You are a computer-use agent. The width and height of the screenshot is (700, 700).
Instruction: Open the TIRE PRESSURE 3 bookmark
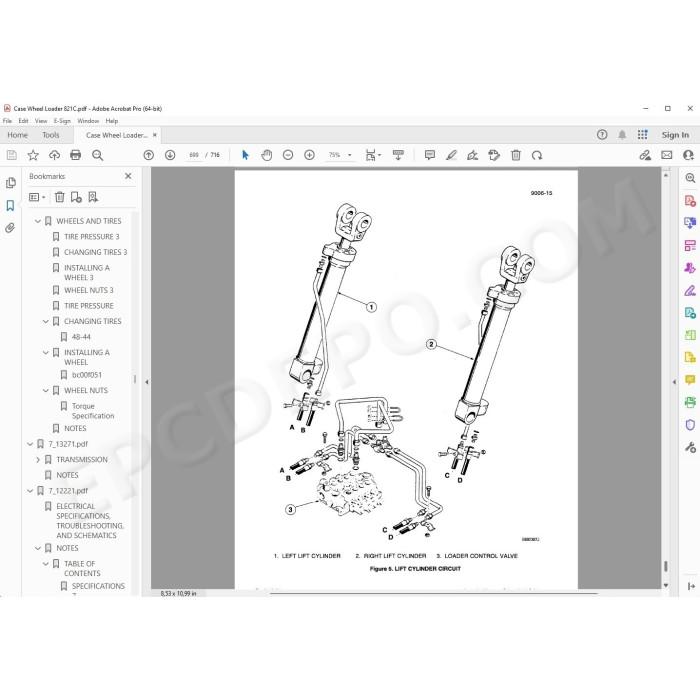click(x=92, y=237)
